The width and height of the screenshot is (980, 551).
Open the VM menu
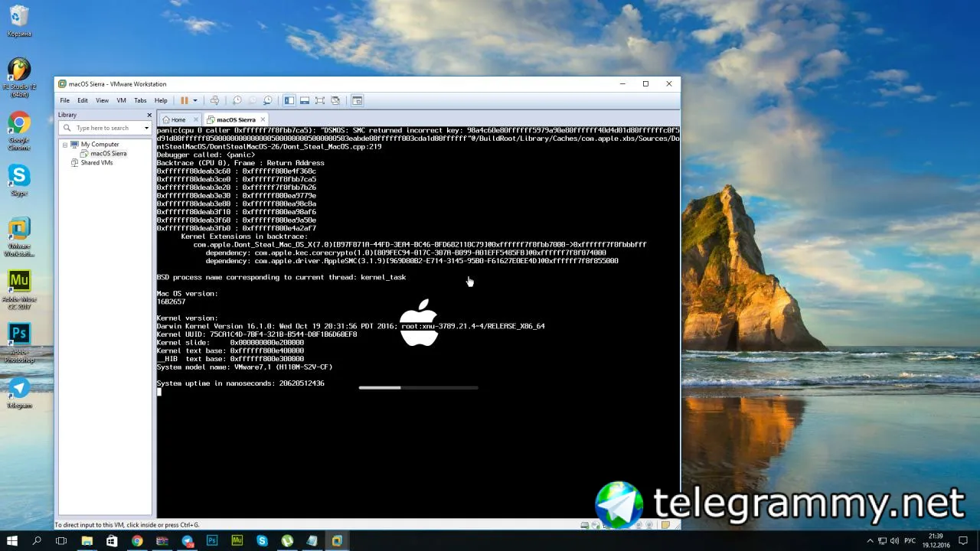[x=122, y=100]
